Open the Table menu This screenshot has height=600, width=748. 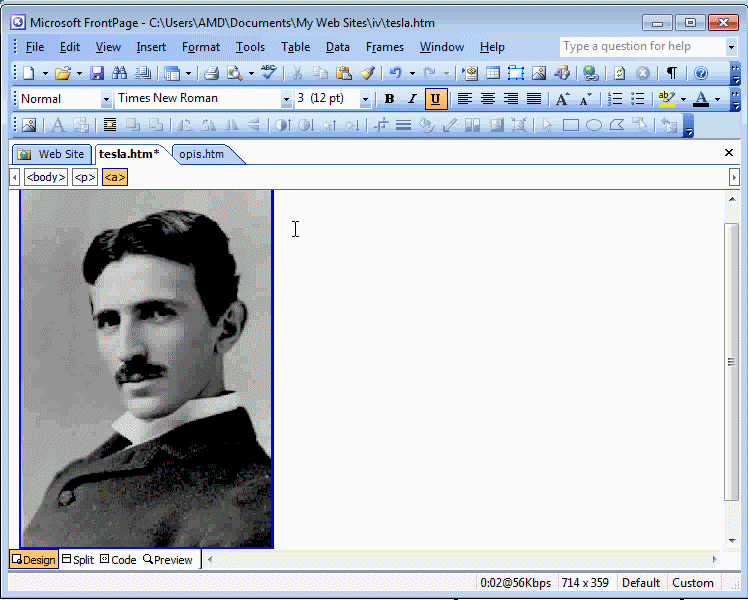coord(295,47)
